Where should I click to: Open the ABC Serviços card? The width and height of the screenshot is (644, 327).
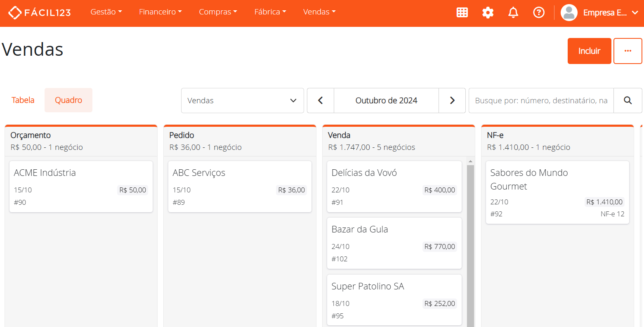[x=240, y=187]
